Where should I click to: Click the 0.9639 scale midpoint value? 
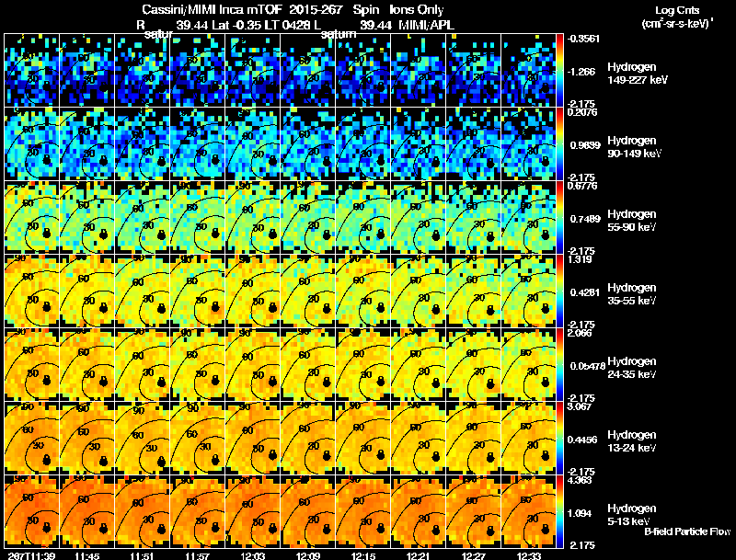[x=585, y=145]
